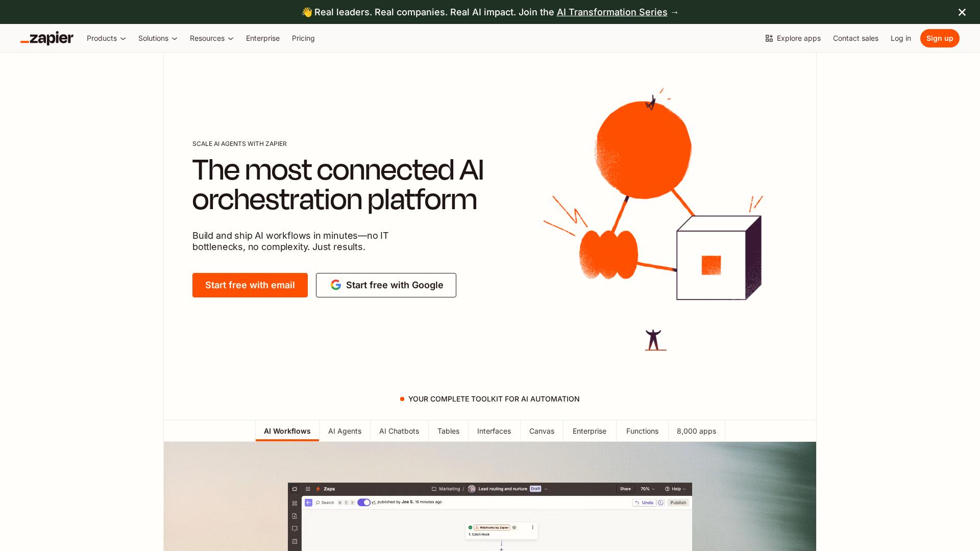Select the 8,000 apps tab
Screen dimensions: 980x551
click(x=696, y=431)
